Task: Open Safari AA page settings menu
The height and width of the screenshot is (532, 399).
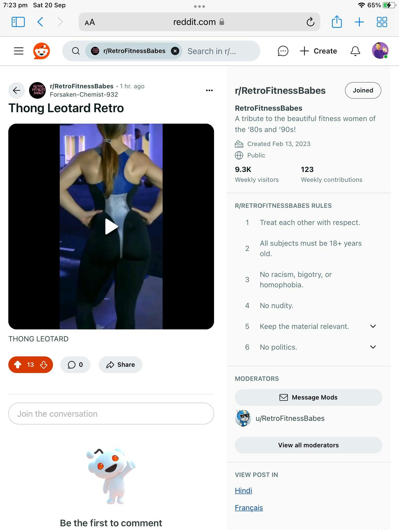Action: tap(90, 22)
